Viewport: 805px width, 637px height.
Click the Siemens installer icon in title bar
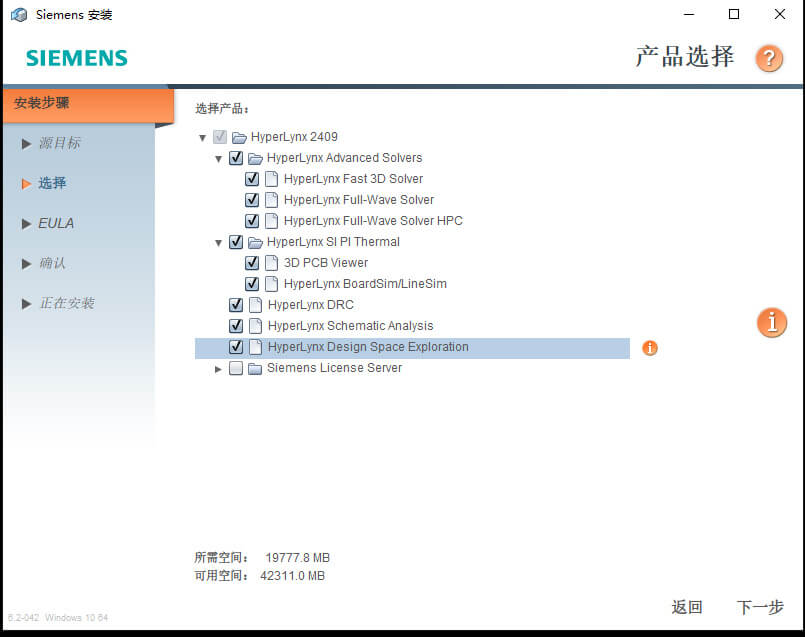[19, 14]
